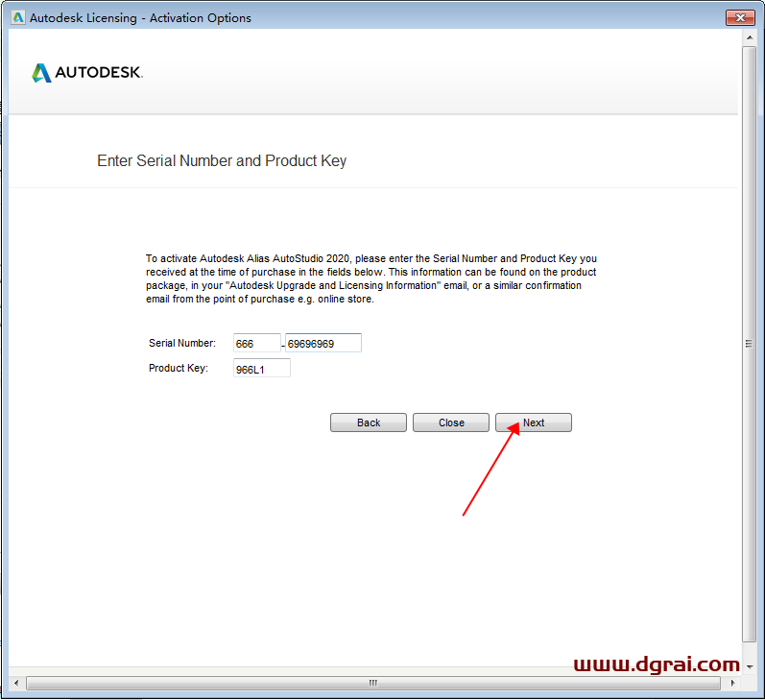Click the Autodesk logo in header
765x700 pixels.
[87, 73]
